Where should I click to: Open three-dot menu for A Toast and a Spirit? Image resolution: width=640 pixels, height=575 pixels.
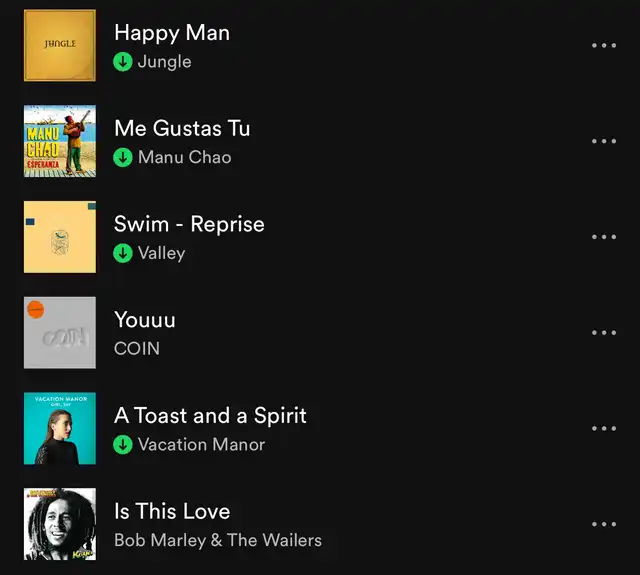pos(604,428)
